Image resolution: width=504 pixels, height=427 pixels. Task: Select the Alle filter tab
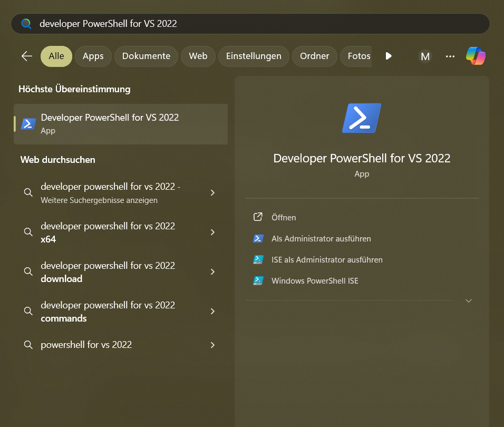click(56, 56)
